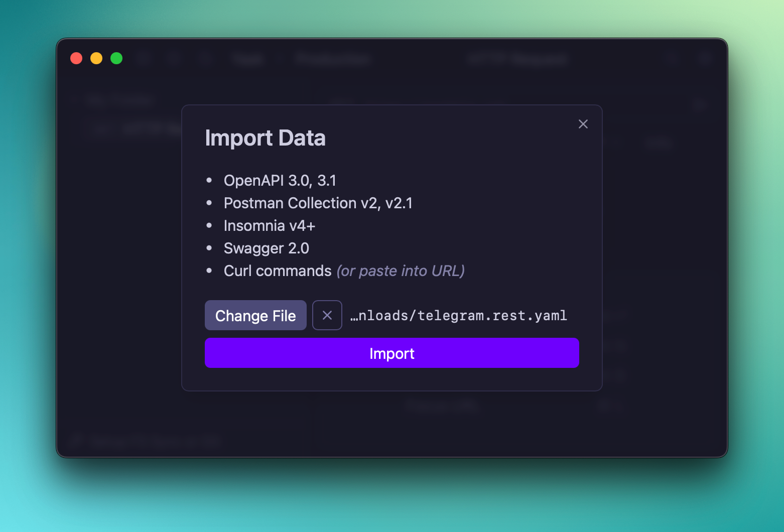
Task: Click the sidebar filter input at the bottom
Action: [151, 441]
